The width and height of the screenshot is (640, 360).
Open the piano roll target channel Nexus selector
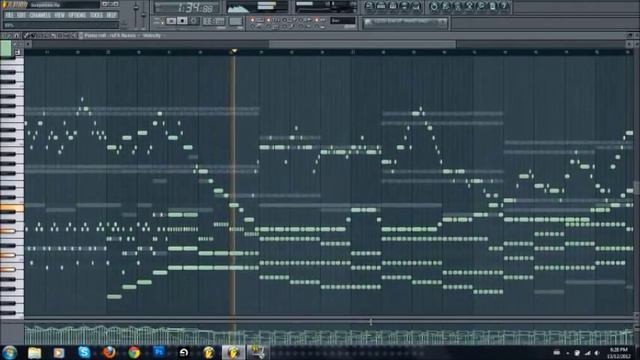pos(122,36)
